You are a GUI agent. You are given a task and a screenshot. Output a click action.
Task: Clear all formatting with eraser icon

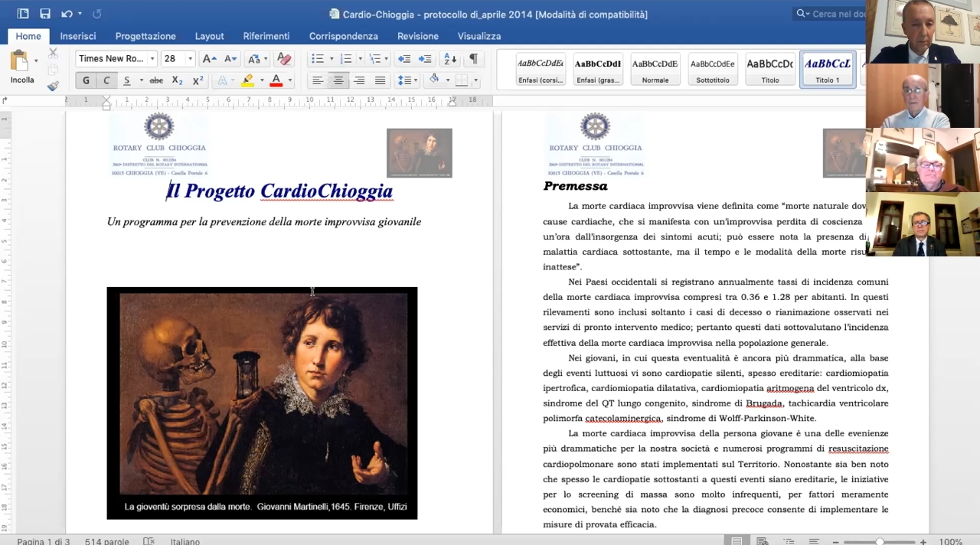click(x=284, y=59)
